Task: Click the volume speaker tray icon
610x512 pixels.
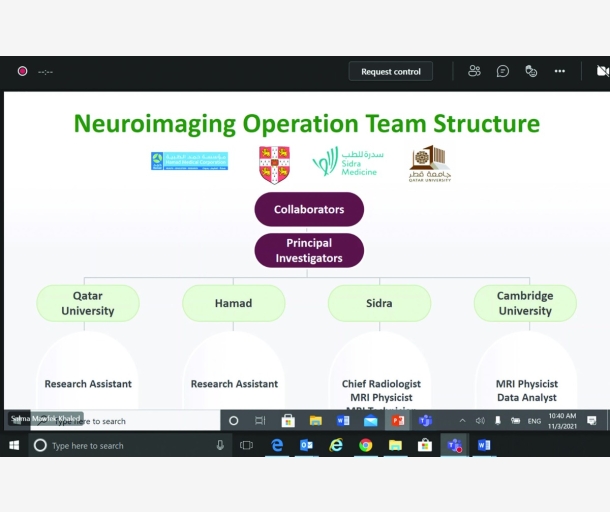Action: tap(480, 421)
